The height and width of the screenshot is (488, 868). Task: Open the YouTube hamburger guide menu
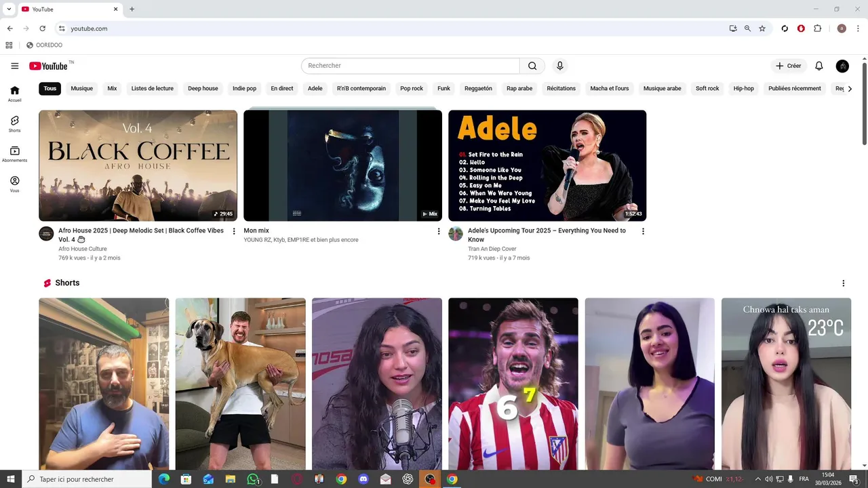coord(14,66)
